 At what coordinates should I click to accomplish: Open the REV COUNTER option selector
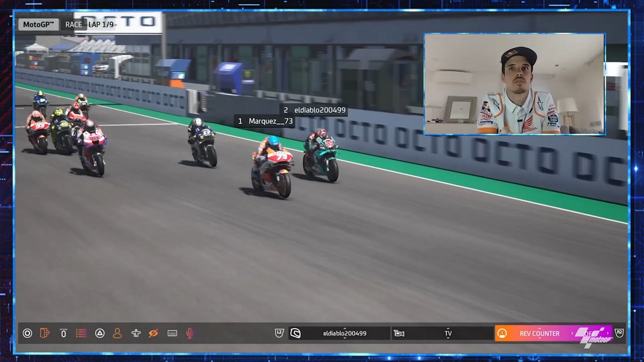pos(553,333)
